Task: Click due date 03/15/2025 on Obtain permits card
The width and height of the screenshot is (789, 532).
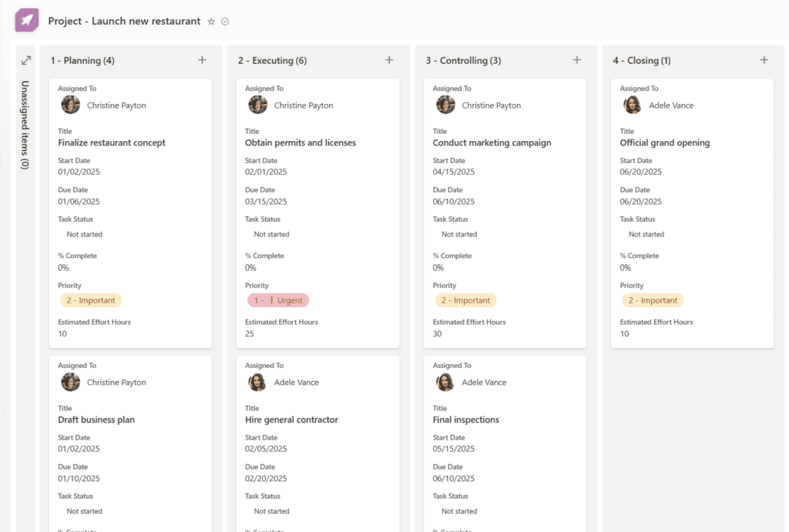Action: click(266, 202)
